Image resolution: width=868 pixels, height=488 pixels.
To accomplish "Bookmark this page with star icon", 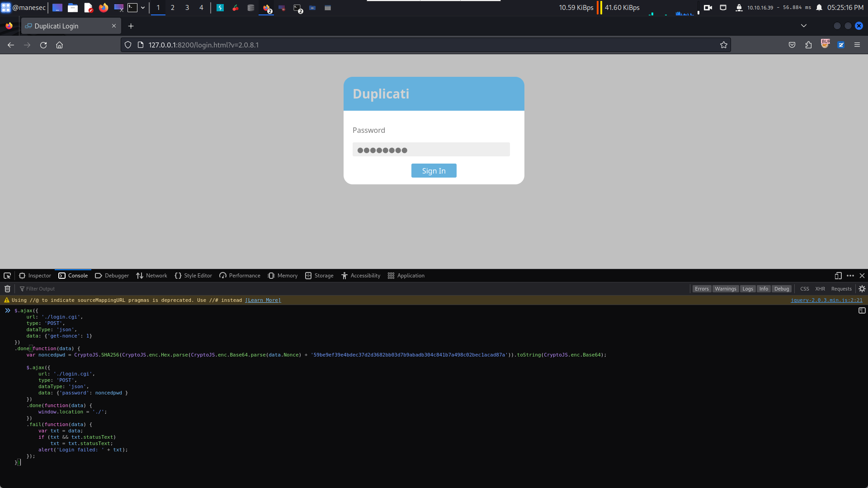I will pyautogui.click(x=724, y=45).
